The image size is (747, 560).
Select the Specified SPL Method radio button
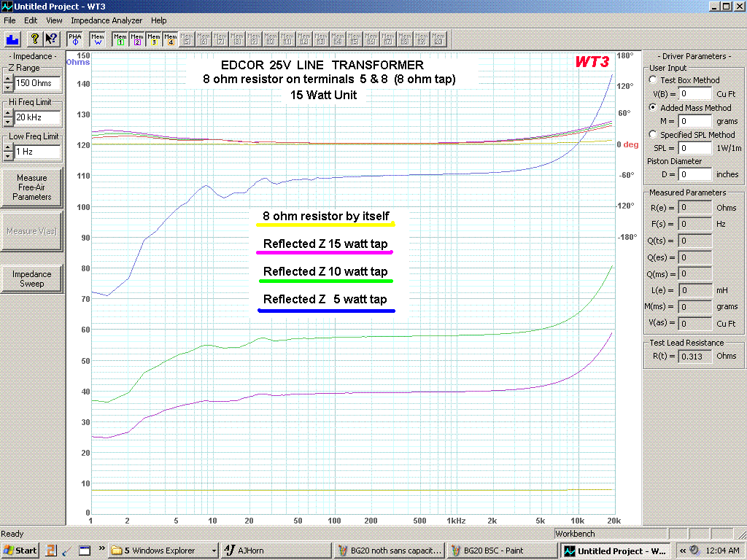tap(653, 134)
